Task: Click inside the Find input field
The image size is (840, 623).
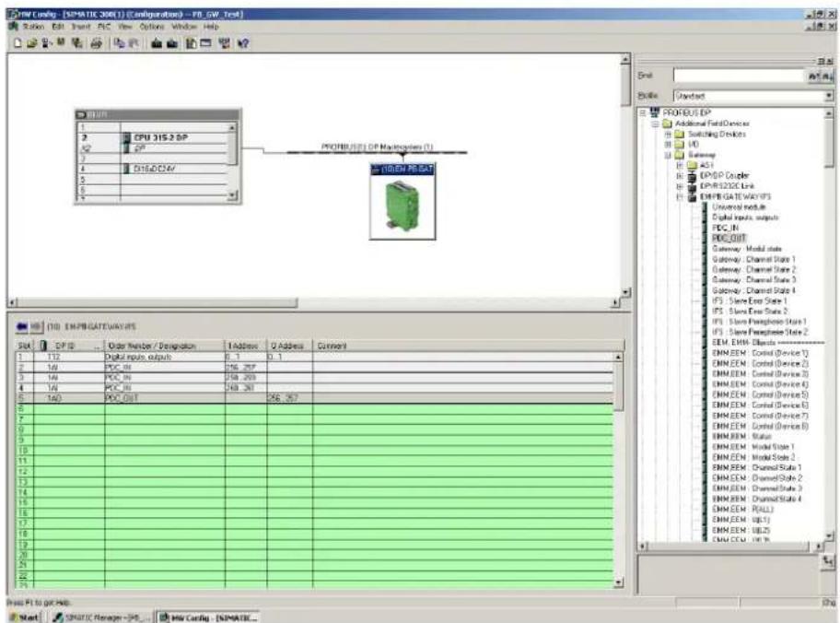Action: pos(740,76)
